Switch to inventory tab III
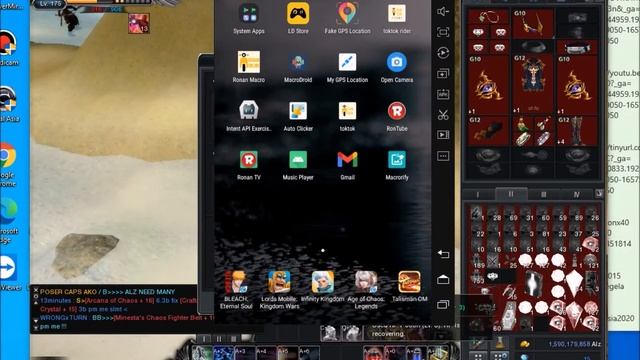Image resolution: width=640 pixels, height=360 pixels. 543,194
